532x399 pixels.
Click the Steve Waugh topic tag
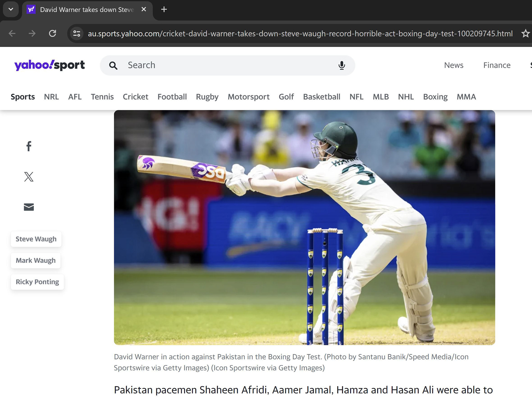(x=36, y=239)
